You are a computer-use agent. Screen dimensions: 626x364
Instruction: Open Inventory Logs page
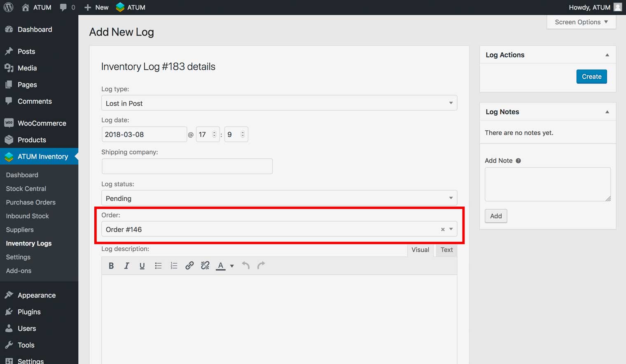click(29, 243)
